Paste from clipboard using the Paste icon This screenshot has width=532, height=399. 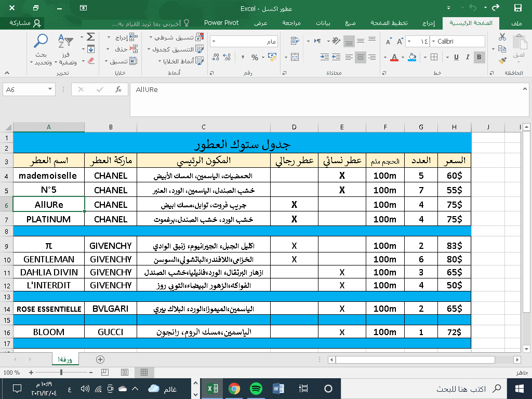point(519,43)
